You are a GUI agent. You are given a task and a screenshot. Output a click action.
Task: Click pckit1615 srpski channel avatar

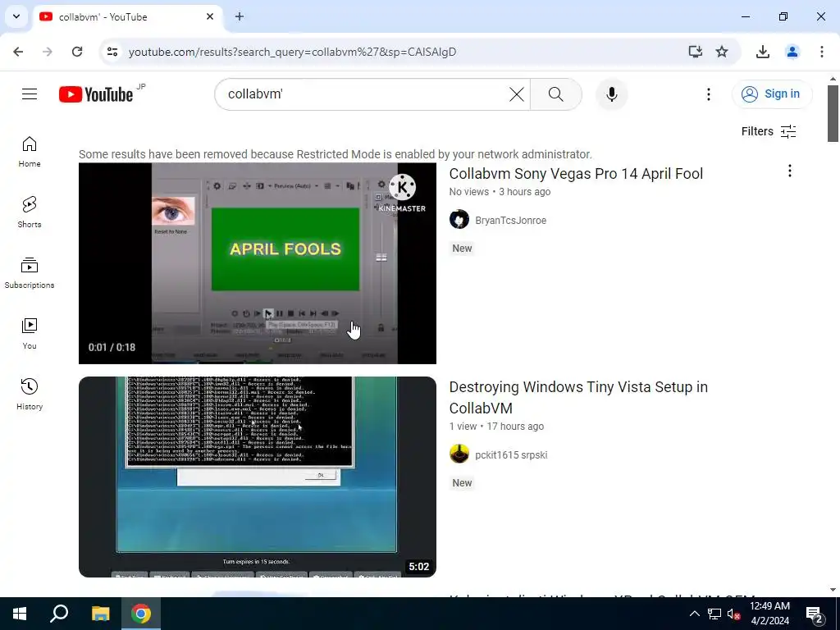coord(459,454)
